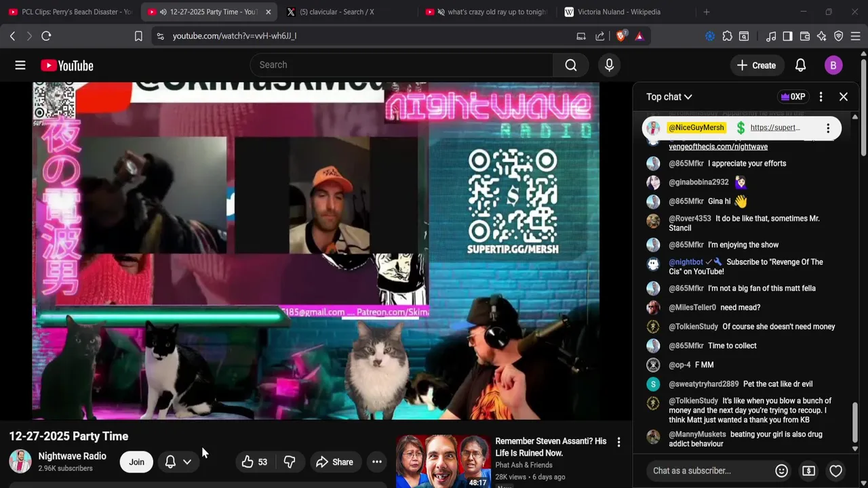Click the Nightwave Radio channel name
868x488 pixels.
coord(72,456)
